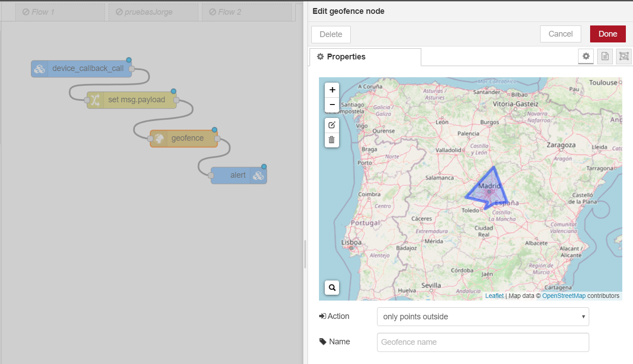Open the OpenStreetMap link
Image resolution: width=633 pixels, height=364 pixels.
[564, 296]
